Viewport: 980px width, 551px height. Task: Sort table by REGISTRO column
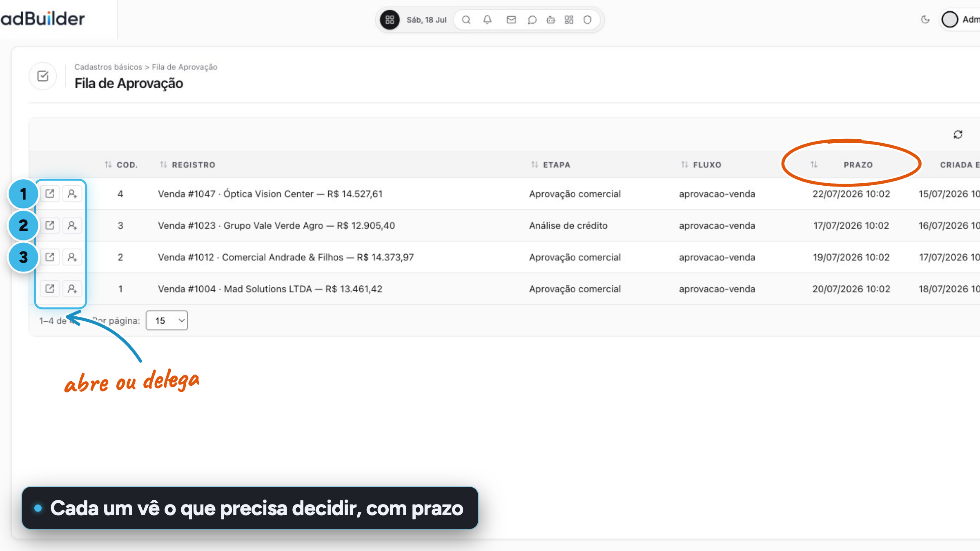[187, 165]
